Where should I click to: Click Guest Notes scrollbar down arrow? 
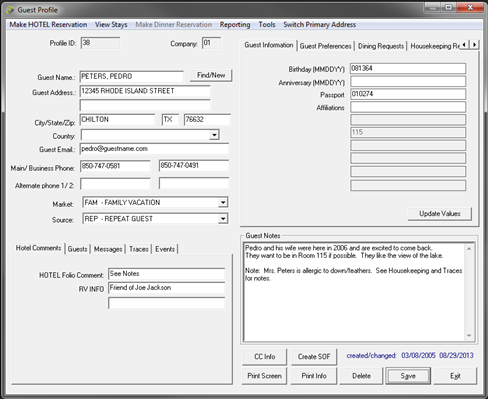click(469, 336)
